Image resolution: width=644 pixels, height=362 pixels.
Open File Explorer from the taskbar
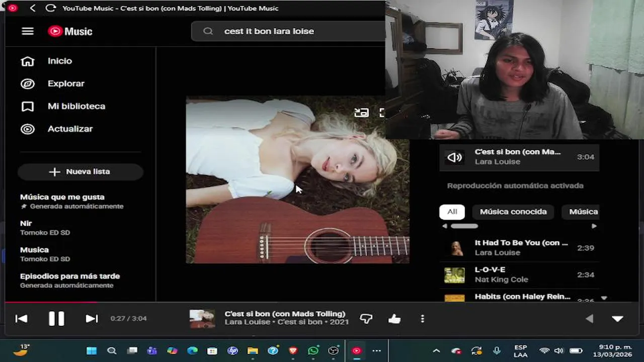pos(253,351)
